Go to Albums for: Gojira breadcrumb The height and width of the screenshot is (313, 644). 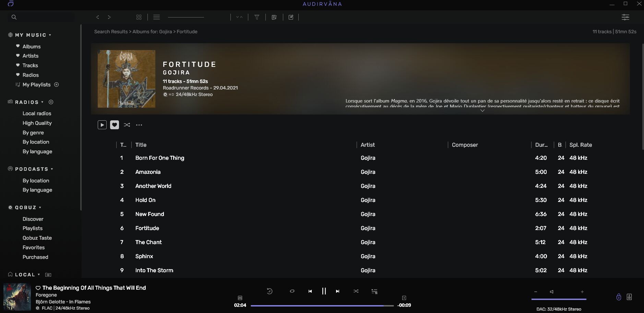152,32
